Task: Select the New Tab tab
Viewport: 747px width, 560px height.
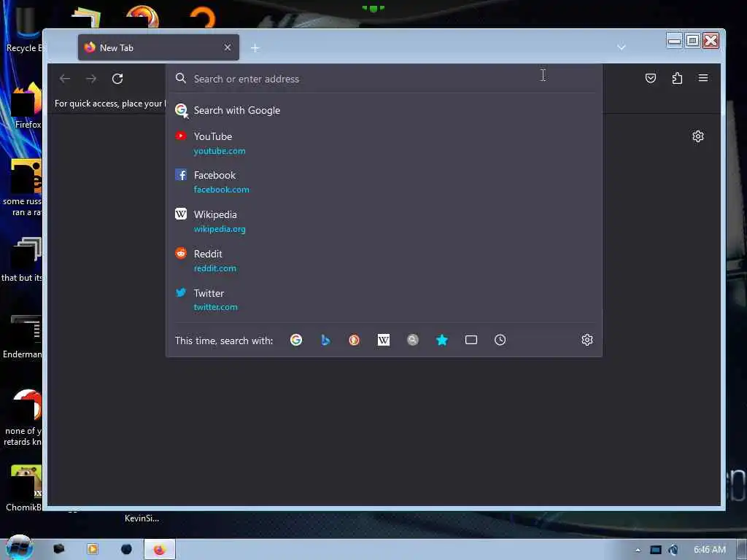Action: [x=158, y=47]
